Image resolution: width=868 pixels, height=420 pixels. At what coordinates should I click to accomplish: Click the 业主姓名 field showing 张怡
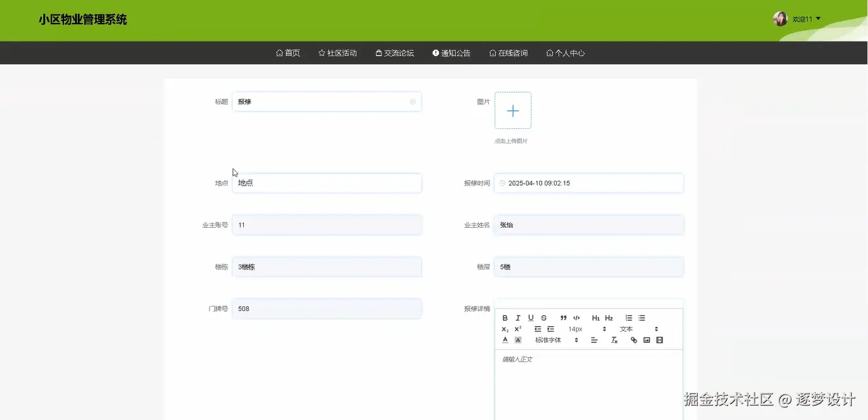pyautogui.click(x=589, y=225)
